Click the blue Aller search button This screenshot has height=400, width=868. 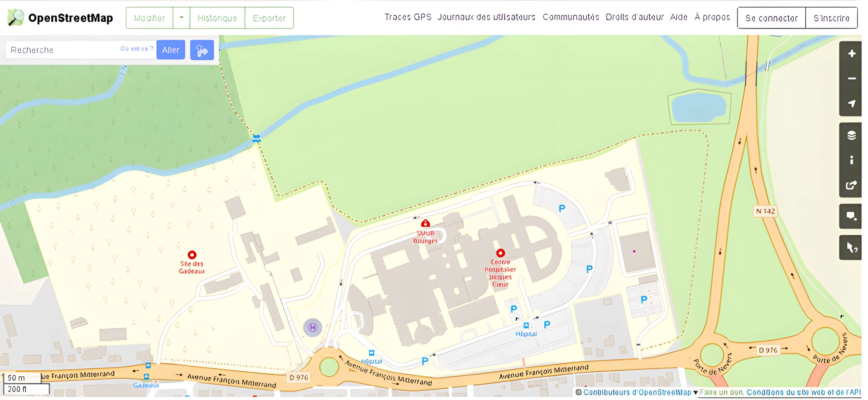171,50
